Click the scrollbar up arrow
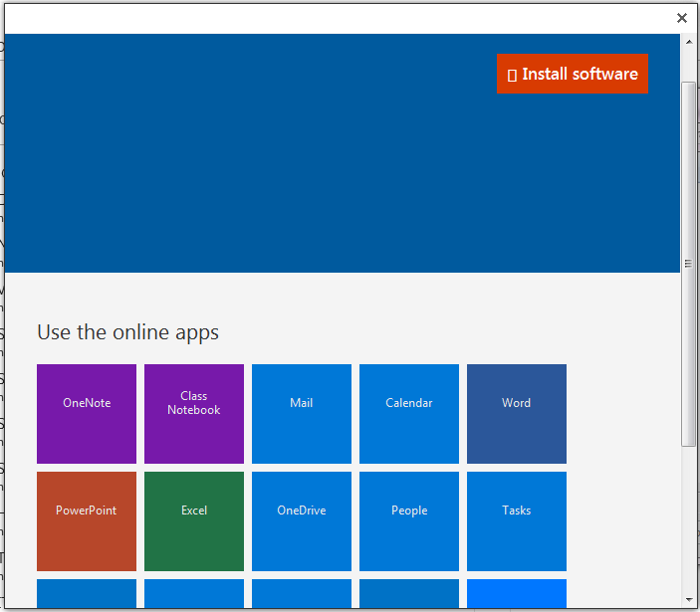Viewport: 700px width, 612px height. pos(689,42)
